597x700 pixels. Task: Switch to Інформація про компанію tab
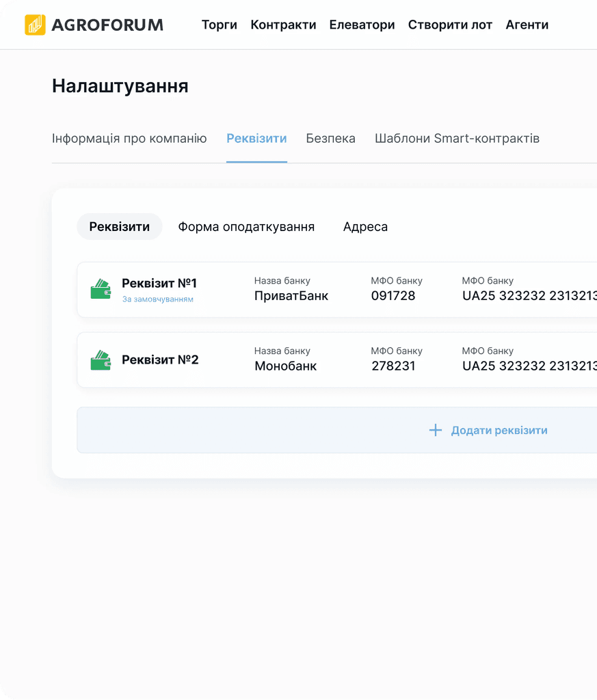pyautogui.click(x=129, y=138)
